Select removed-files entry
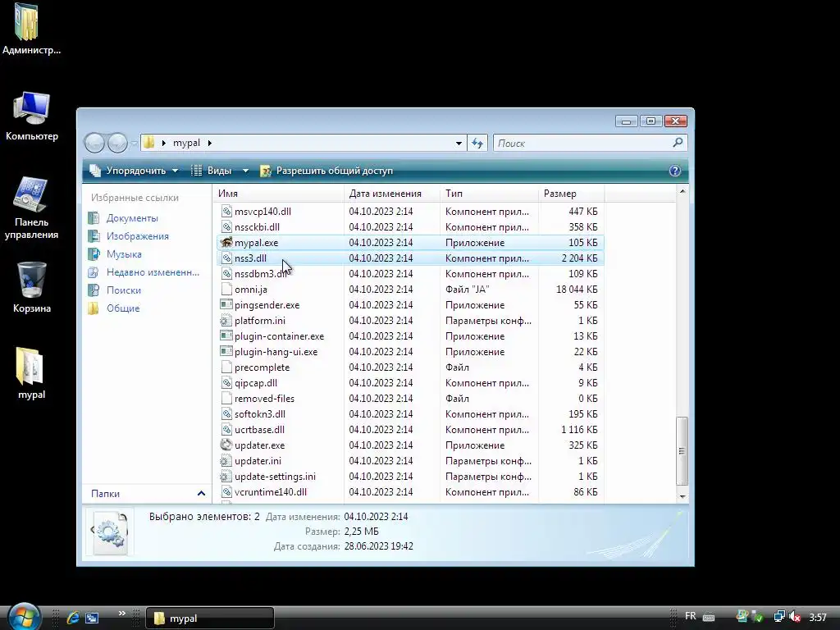The height and width of the screenshot is (630, 840). 264,399
